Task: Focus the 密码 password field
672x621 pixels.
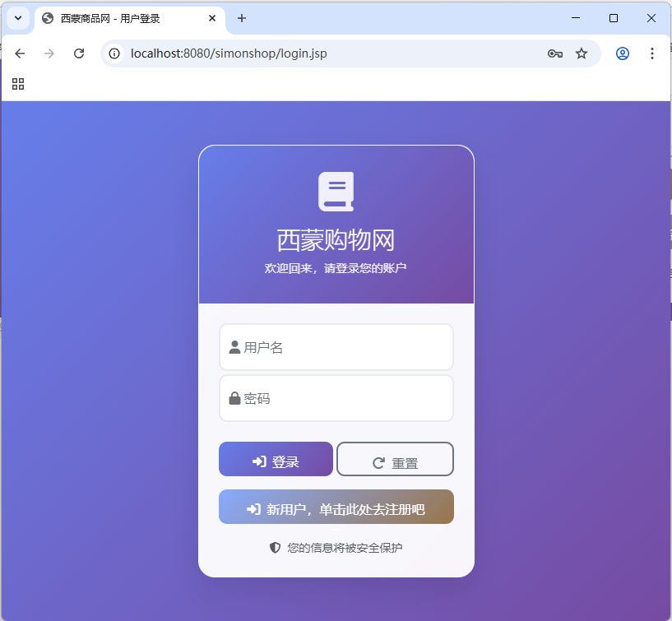Action: pyautogui.click(x=336, y=398)
